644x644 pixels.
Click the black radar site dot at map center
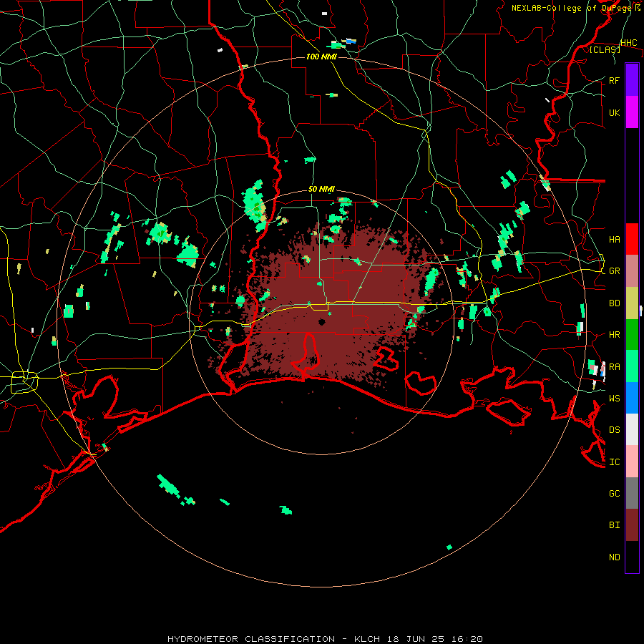(322, 322)
